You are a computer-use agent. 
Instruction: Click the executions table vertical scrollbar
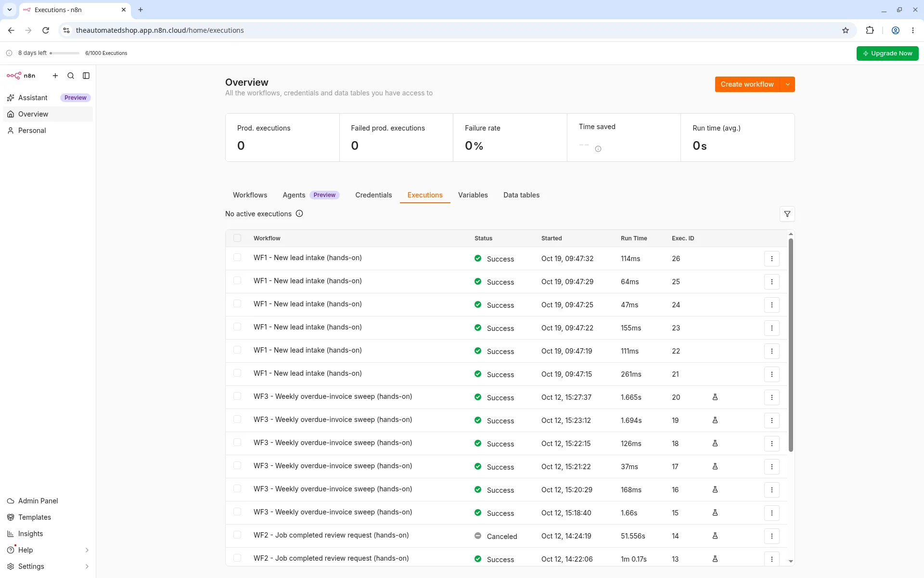tap(791, 345)
